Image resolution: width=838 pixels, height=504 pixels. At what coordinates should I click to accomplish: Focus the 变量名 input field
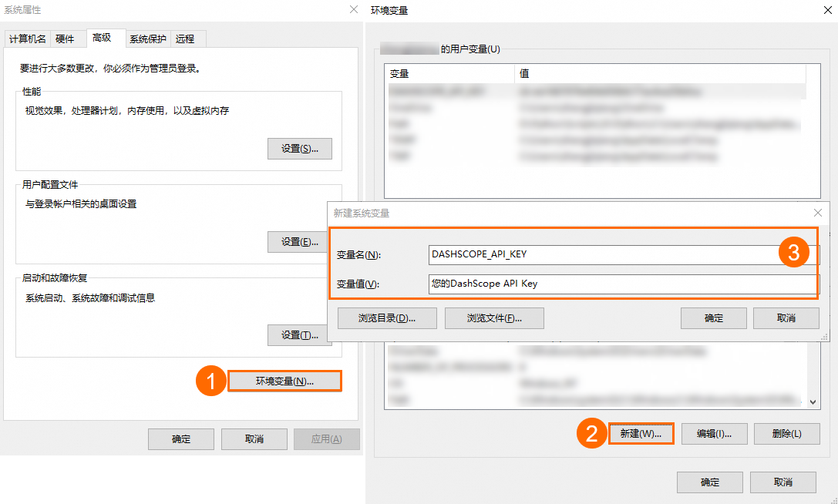pos(623,254)
